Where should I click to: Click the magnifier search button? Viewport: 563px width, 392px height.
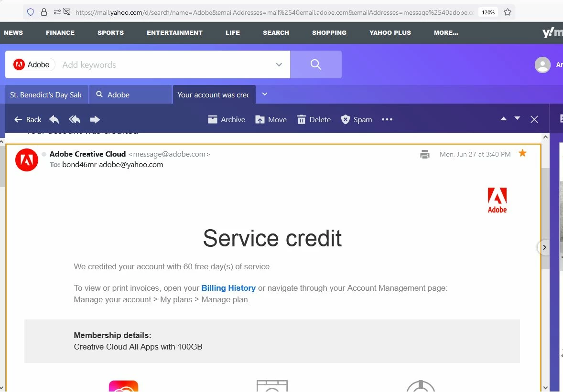coord(315,64)
